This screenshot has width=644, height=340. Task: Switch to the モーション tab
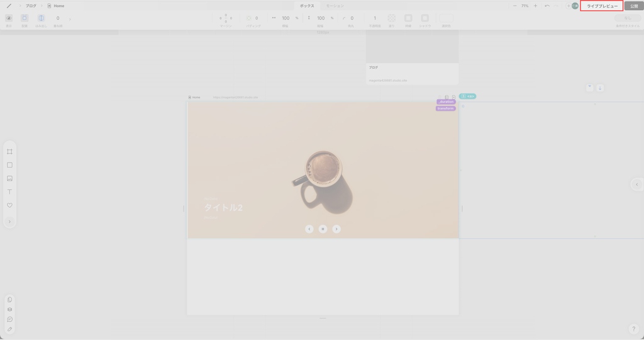click(x=335, y=6)
